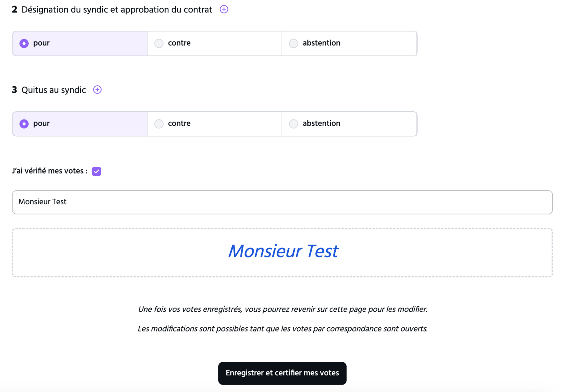
Task: Choose 'abstention' for Quitus au syndic
Action: coord(349,124)
